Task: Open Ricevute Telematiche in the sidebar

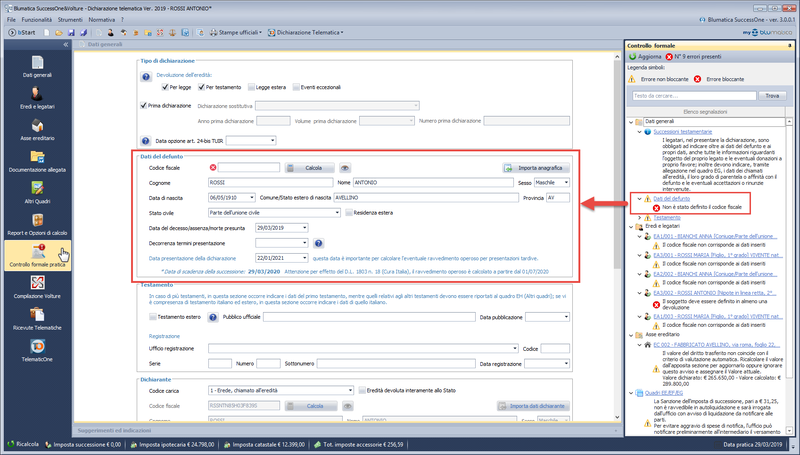Action: pos(37,319)
